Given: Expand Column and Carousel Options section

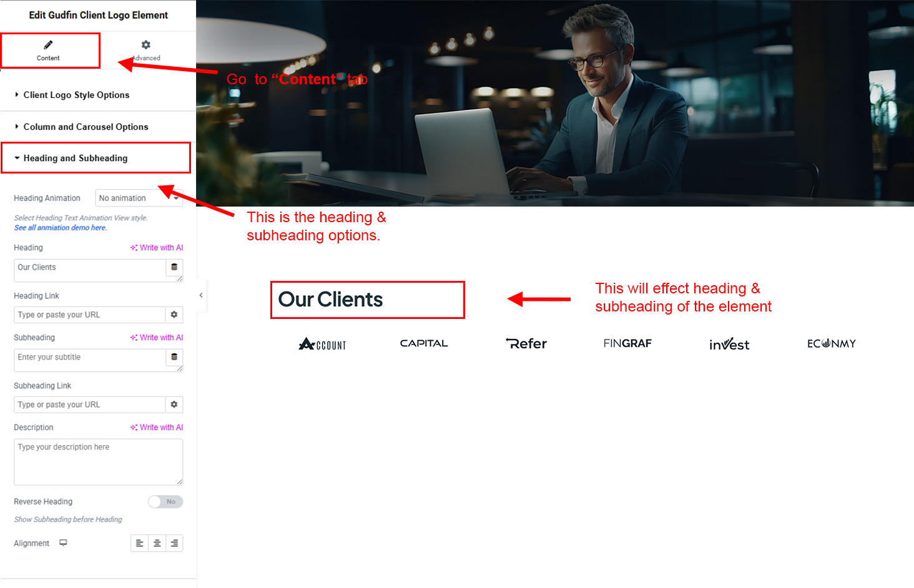Looking at the screenshot, I should 86,127.
